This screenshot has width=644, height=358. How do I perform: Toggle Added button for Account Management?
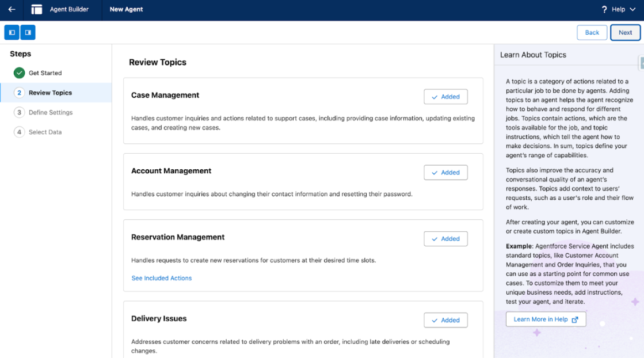[x=445, y=173]
